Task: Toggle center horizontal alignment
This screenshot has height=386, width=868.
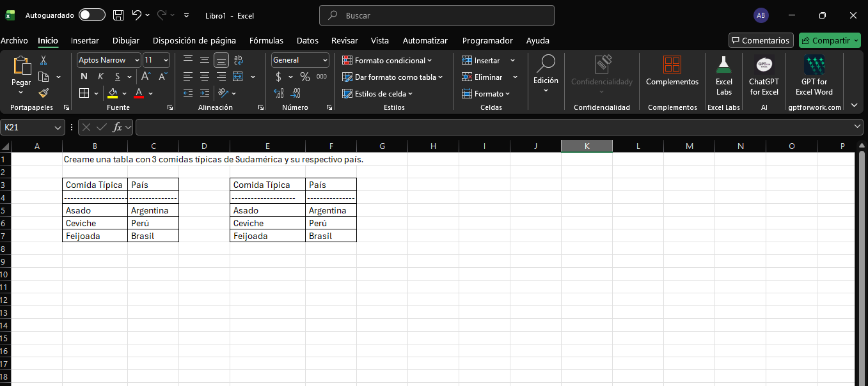Action: [205, 77]
